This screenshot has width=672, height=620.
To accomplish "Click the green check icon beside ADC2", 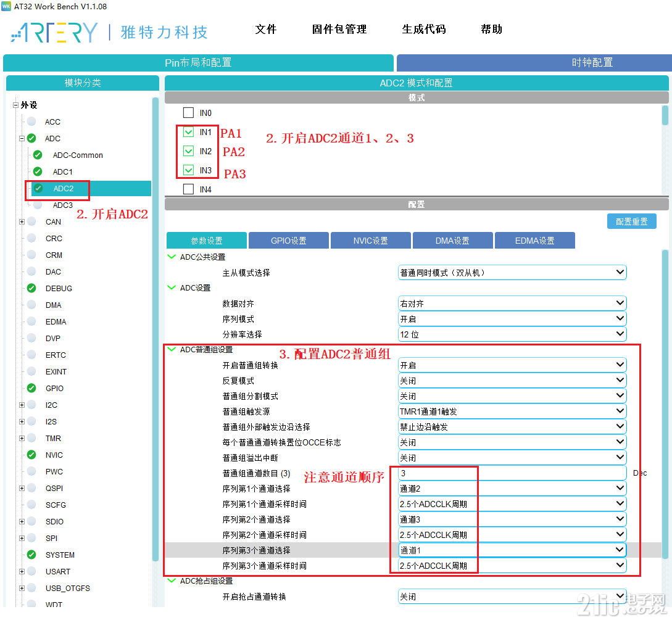I will tap(39, 188).
